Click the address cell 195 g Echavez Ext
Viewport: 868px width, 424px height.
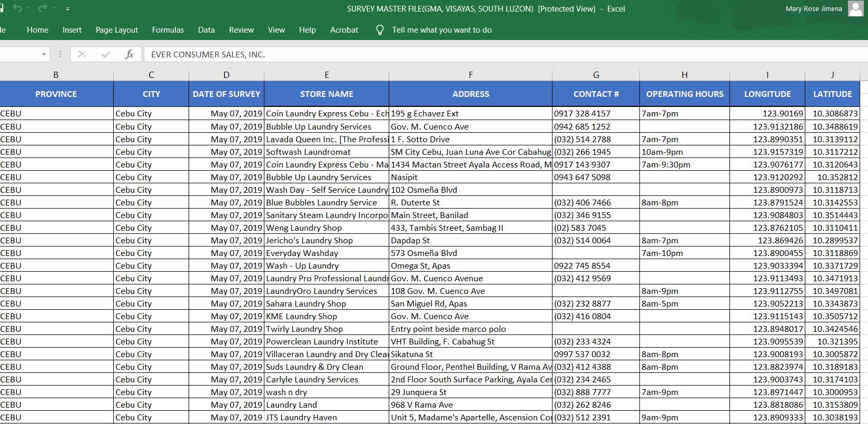[x=471, y=113]
